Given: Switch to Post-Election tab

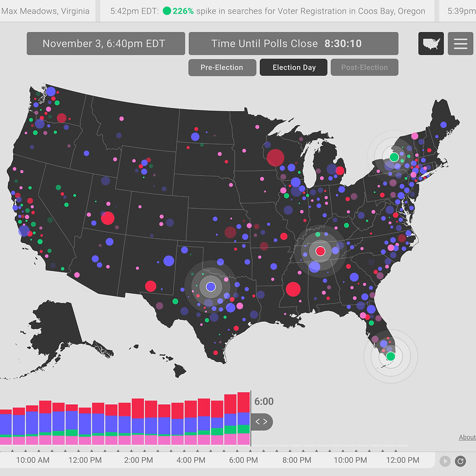Looking at the screenshot, I should (x=364, y=68).
